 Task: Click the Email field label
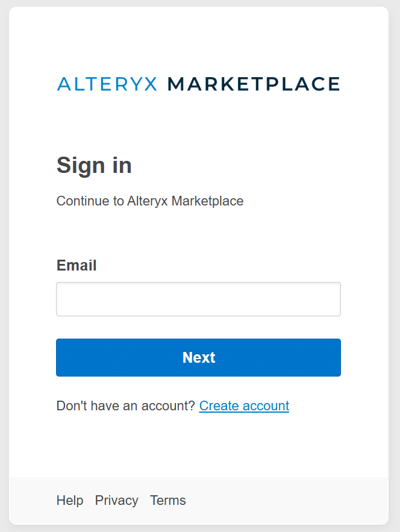(77, 265)
